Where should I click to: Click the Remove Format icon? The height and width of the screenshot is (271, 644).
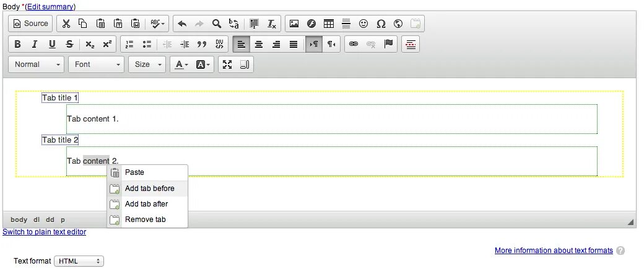272,24
